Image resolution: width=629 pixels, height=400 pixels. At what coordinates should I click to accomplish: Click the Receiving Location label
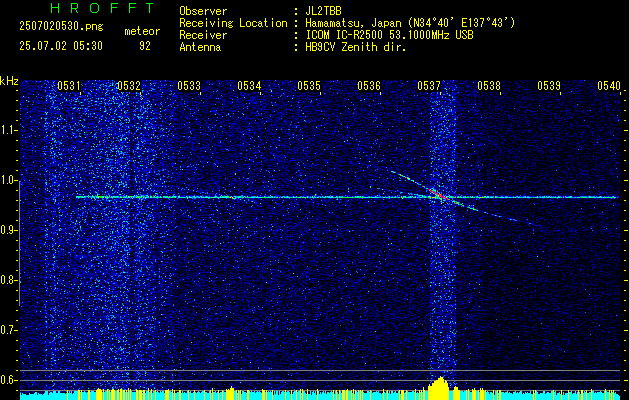tap(233, 23)
